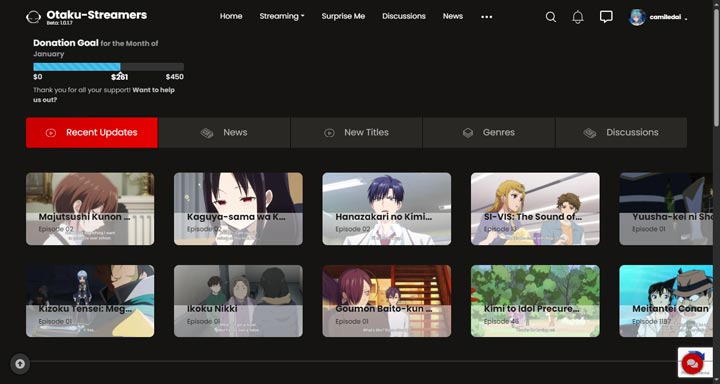The image size is (720, 384).
Task: Click the 'Donation Goal' heading text
Action: (x=66, y=43)
